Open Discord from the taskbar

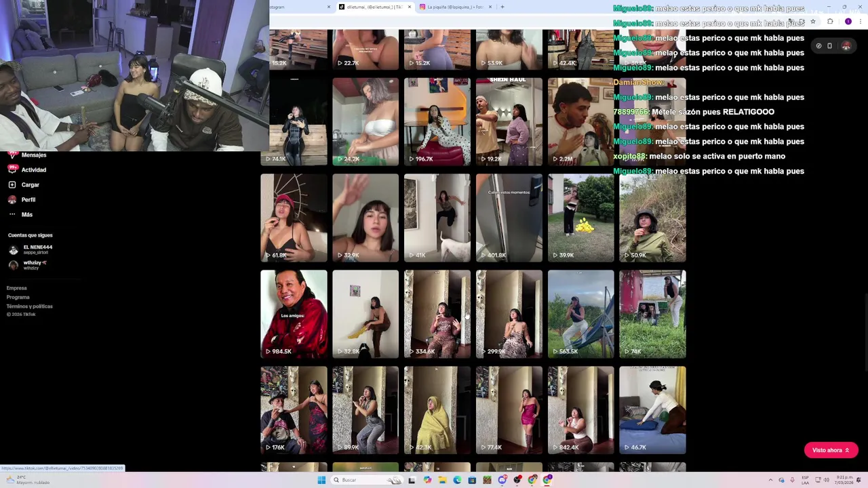click(x=502, y=480)
